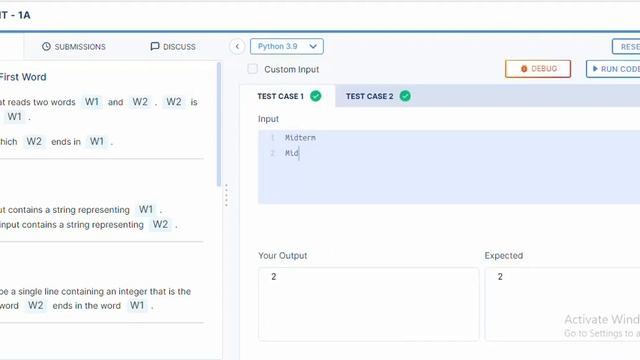The width and height of the screenshot is (640, 360).
Task: Click the Your Output label
Action: [x=282, y=256]
